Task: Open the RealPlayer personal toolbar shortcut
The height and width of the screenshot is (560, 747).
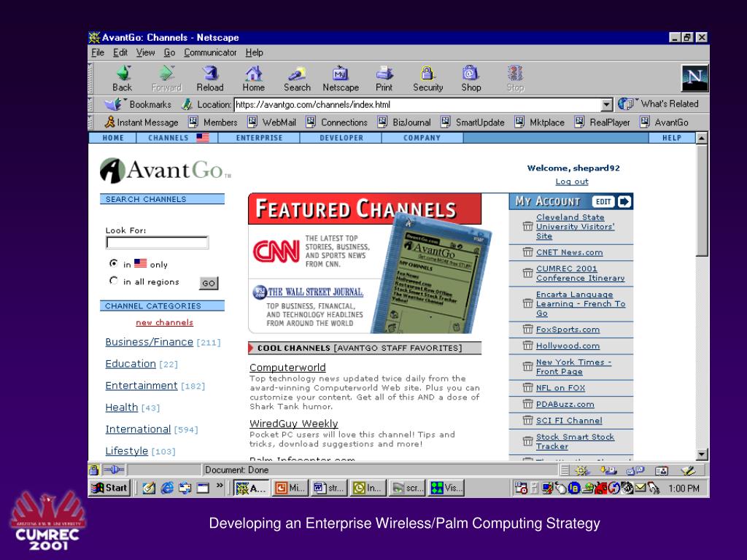Action: point(602,122)
